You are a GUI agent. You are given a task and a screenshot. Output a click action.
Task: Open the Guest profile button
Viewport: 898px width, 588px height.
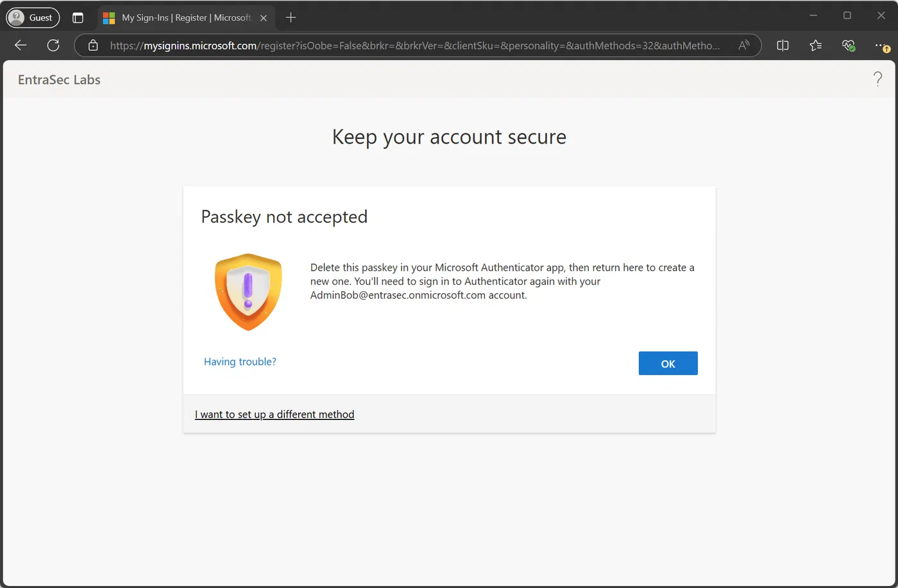[x=33, y=18]
